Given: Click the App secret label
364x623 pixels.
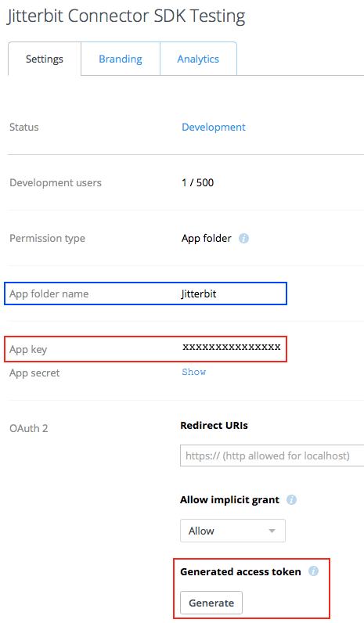Looking at the screenshot, I should [x=34, y=373].
